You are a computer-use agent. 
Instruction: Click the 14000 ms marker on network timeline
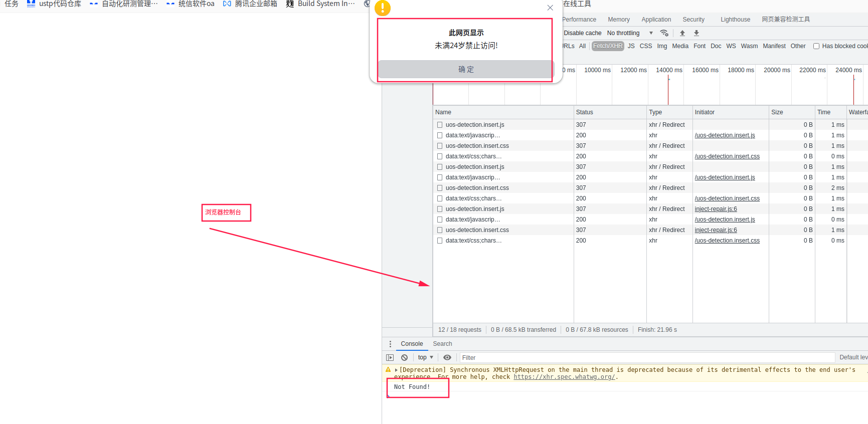coord(668,70)
